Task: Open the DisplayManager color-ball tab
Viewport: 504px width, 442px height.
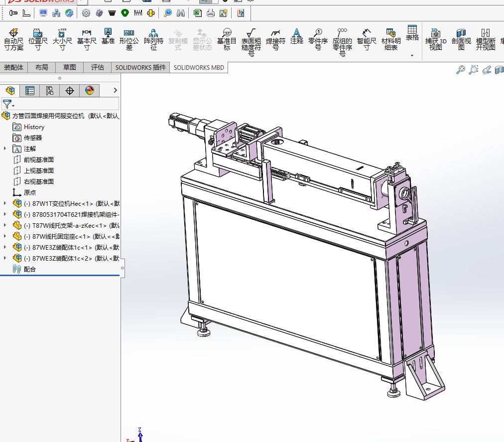Action: click(90, 91)
